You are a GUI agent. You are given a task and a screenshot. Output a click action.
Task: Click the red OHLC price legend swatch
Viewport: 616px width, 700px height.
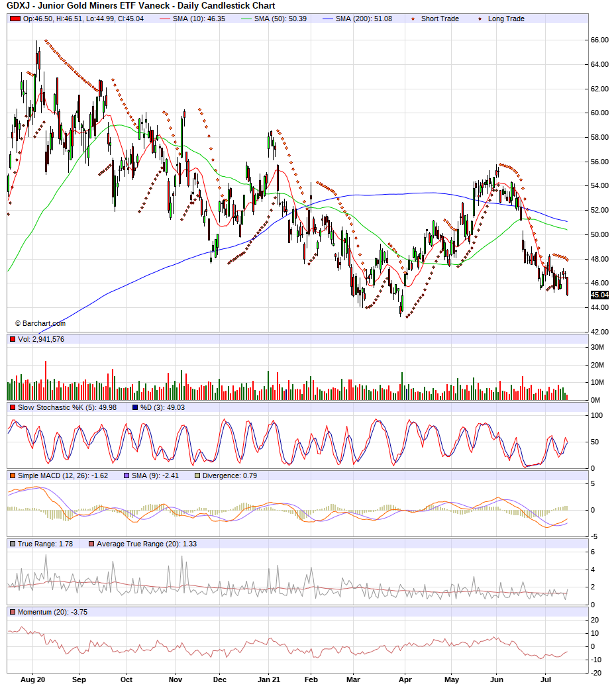[x=15, y=19]
